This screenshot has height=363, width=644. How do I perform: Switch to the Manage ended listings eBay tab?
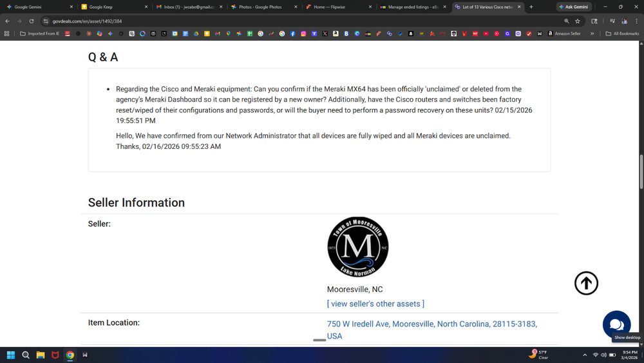[413, 7]
